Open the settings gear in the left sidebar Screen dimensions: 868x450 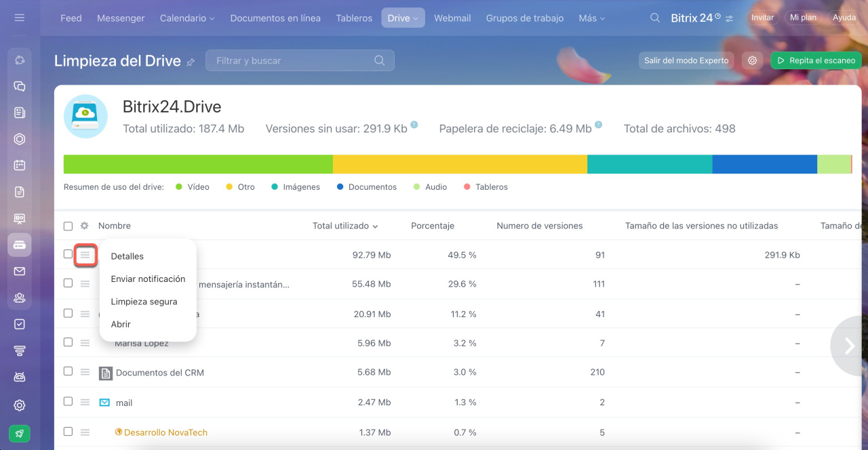click(x=20, y=405)
